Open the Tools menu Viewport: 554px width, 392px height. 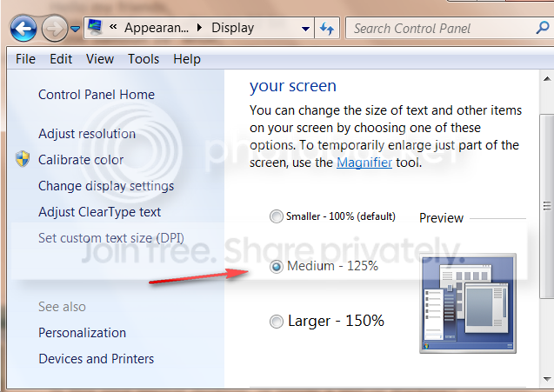[144, 59]
